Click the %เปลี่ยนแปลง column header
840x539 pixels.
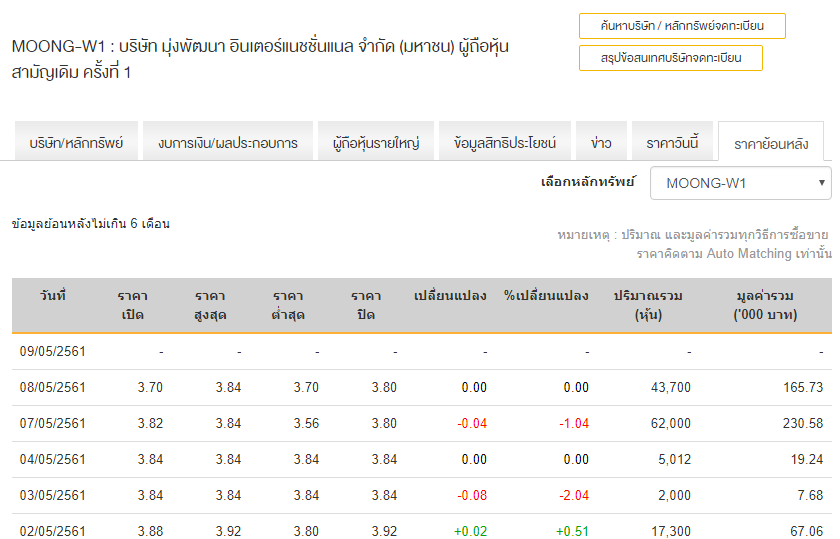[546, 296]
